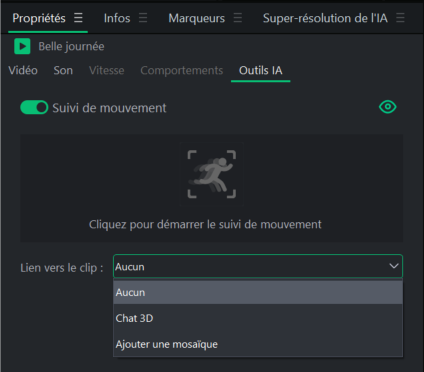The height and width of the screenshot is (372, 424).
Task: Switch to the Vidéo tab
Action: tap(23, 70)
